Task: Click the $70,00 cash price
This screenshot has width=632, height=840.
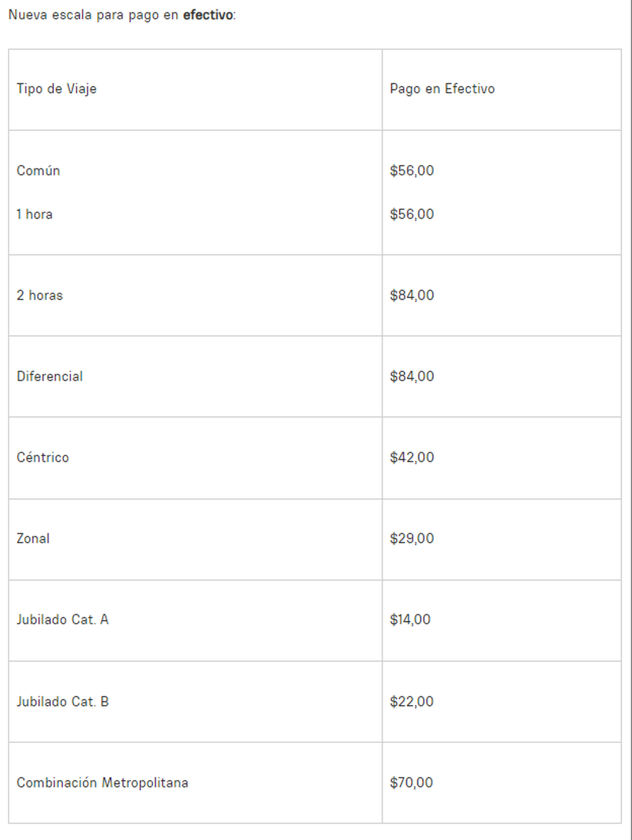Action: 411,783
